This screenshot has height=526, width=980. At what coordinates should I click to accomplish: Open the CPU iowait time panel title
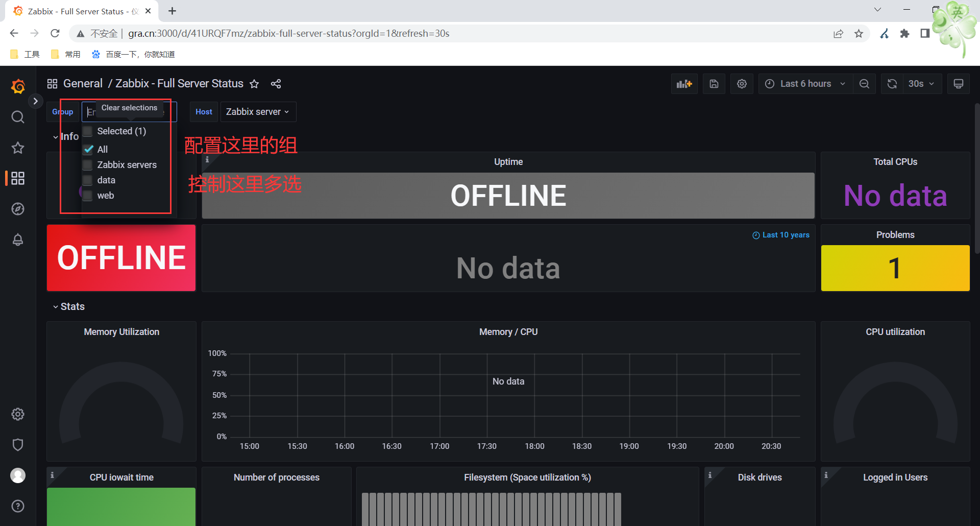coord(121,477)
